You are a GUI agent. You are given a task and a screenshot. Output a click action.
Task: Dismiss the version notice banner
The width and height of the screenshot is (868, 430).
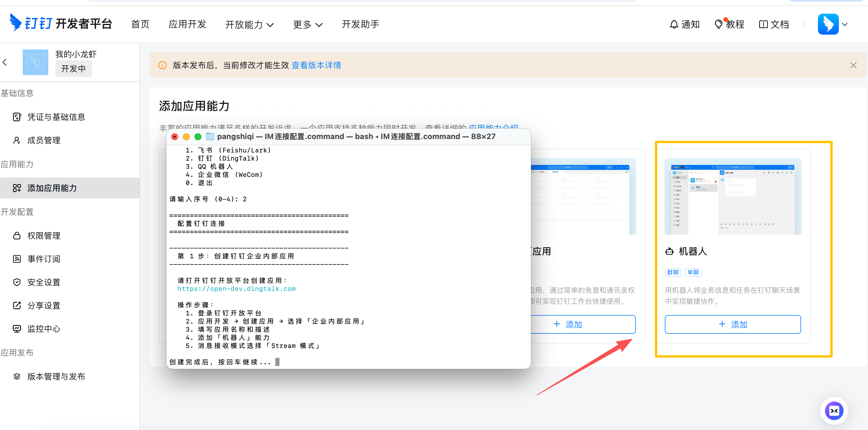[x=853, y=65]
